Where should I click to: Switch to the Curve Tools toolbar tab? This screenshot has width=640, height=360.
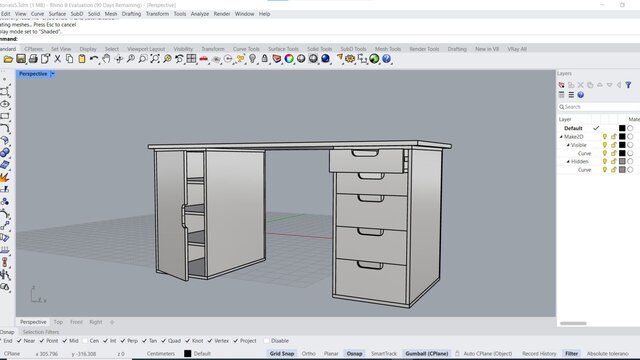point(246,49)
